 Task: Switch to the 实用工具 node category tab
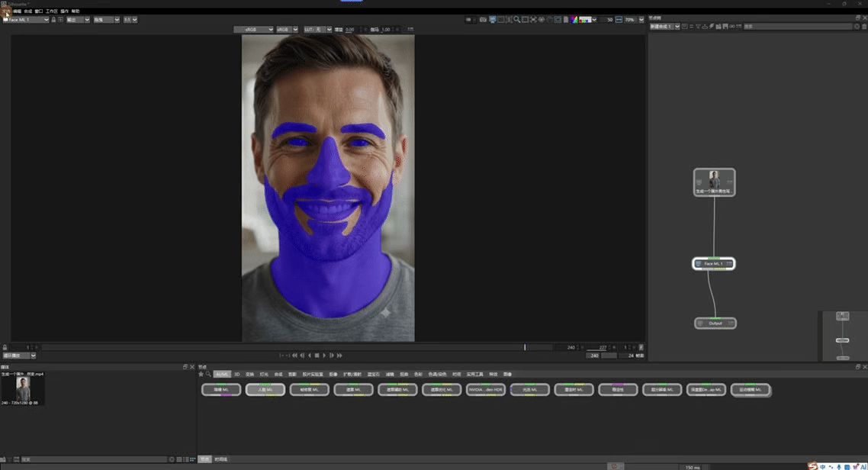point(475,374)
